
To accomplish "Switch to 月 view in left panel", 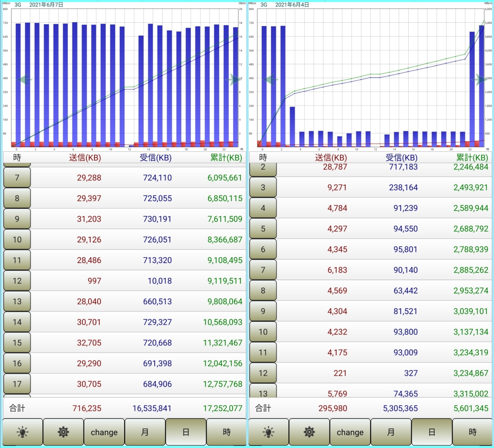I will tap(145, 432).
